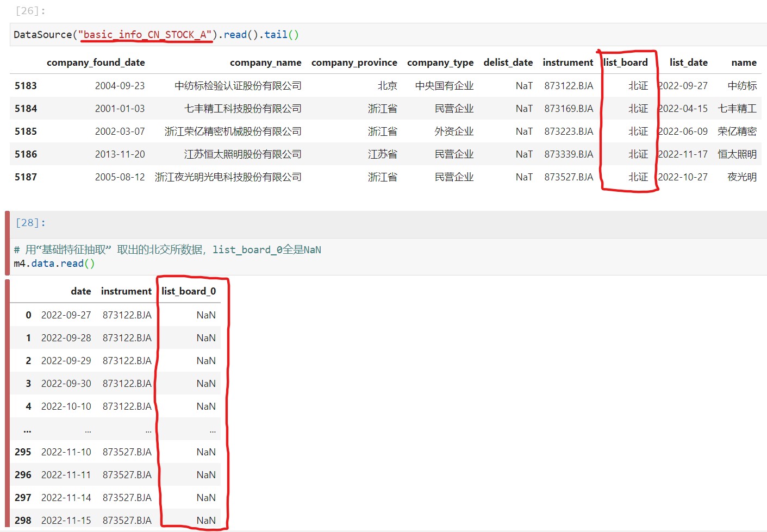Click company name 浙江夜光明光电科技股份有限公司
The height and width of the screenshot is (532, 767).
click(x=228, y=177)
